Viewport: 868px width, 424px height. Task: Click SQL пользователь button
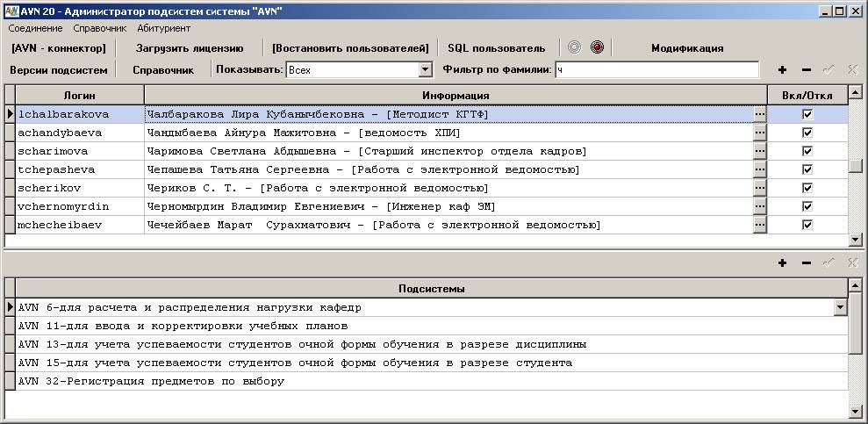(x=497, y=48)
